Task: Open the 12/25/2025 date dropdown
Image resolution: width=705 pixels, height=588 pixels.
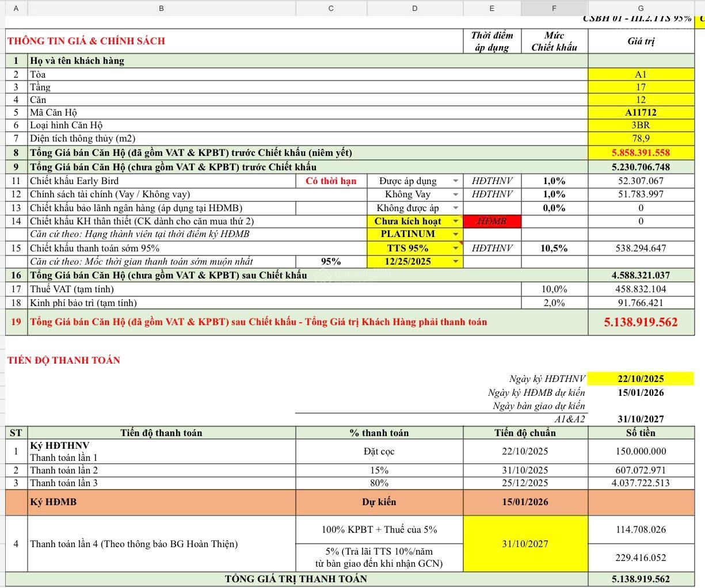Action: (x=455, y=262)
